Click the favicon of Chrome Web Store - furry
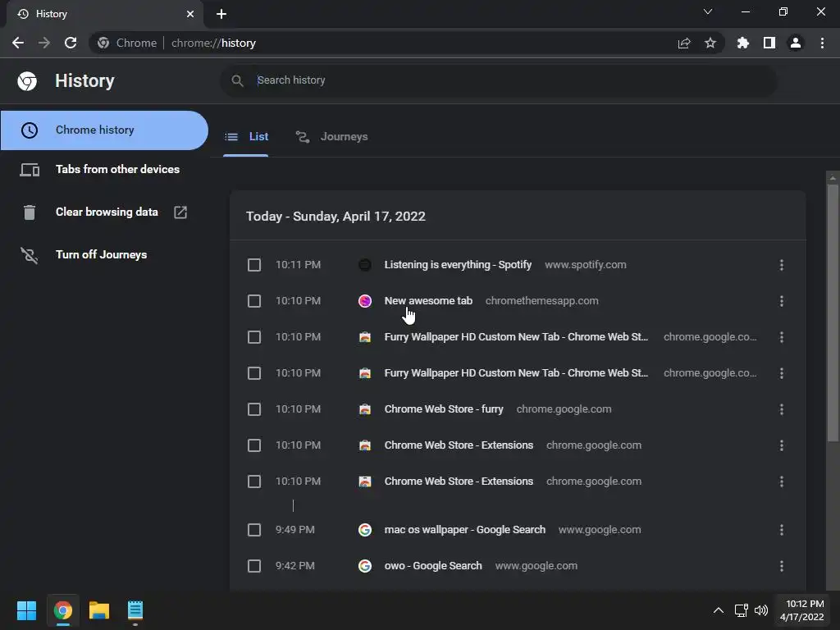Viewport: 840px width, 630px height. pos(365,409)
